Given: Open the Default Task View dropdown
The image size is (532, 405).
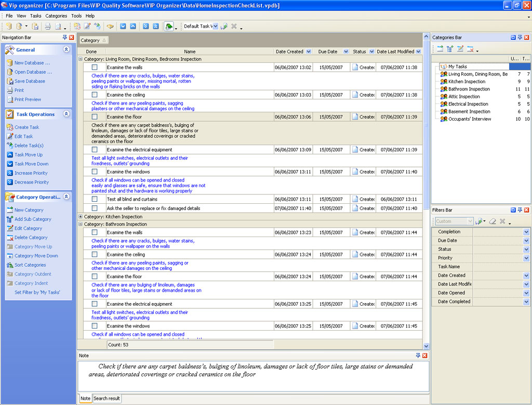Looking at the screenshot, I should pos(215,26).
